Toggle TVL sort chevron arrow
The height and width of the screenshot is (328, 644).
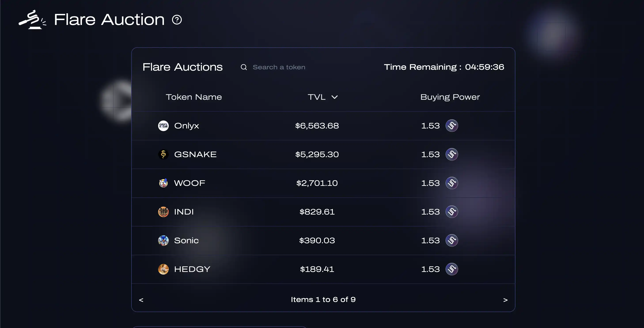pos(335,97)
